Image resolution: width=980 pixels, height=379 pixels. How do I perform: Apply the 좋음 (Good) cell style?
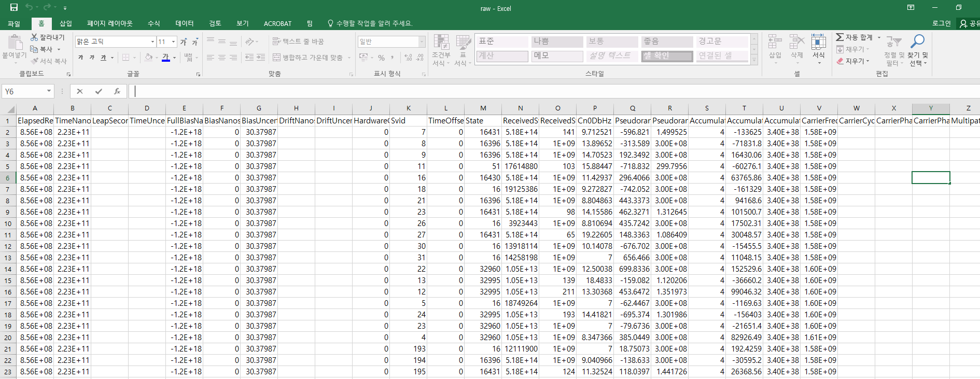coord(667,41)
